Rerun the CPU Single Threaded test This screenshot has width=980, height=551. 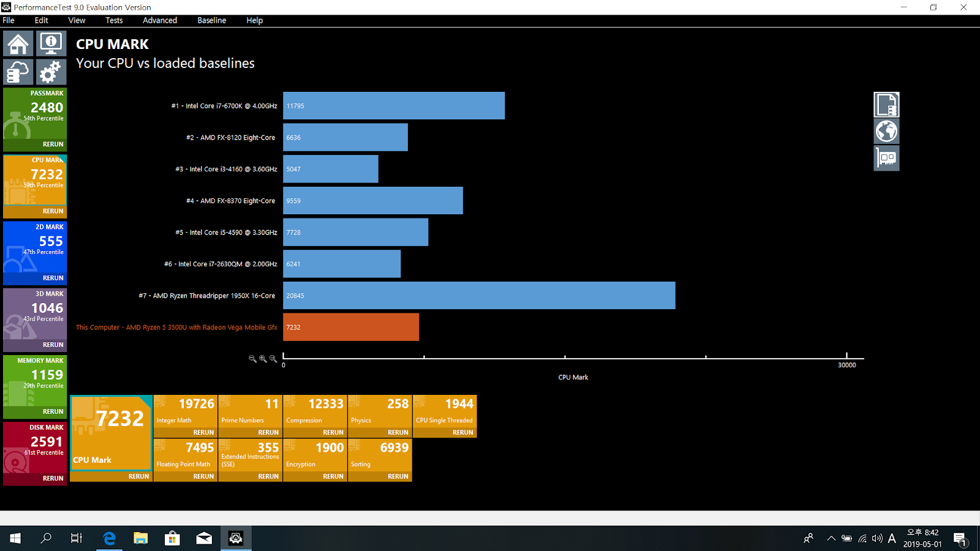coord(463,432)
